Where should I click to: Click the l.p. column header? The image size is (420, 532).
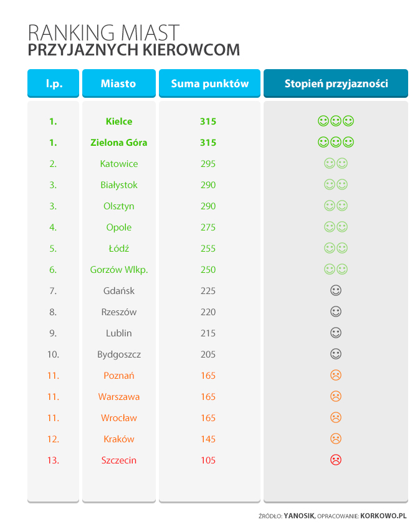click(54, 83)
